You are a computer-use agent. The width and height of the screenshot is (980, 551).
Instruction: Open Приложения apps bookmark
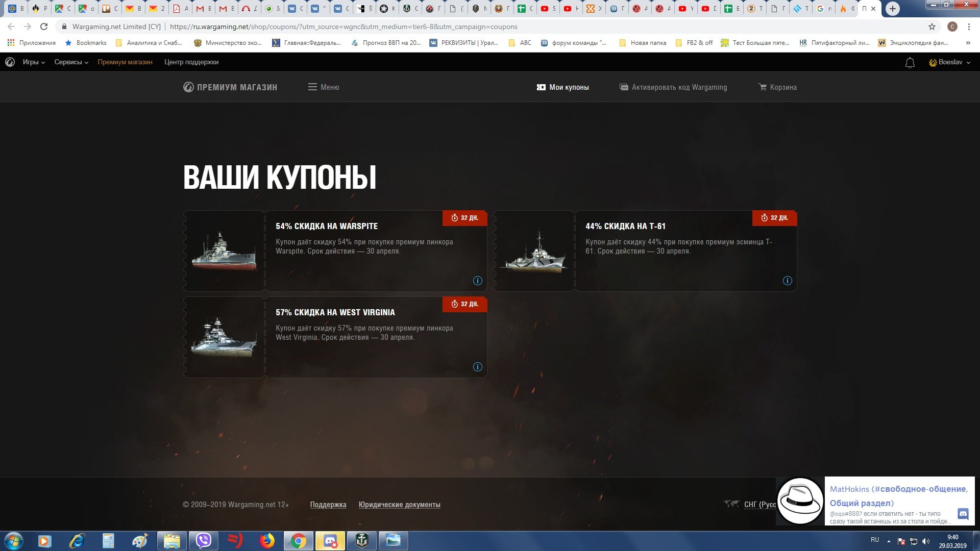pyautogui.click(x=32, y=43)
